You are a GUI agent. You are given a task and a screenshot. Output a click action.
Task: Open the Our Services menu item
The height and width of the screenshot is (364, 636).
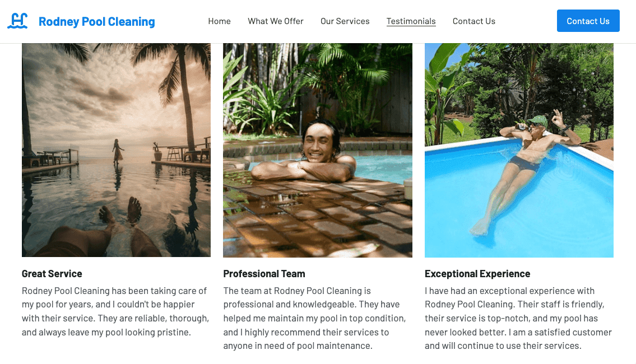click(345, 21)
